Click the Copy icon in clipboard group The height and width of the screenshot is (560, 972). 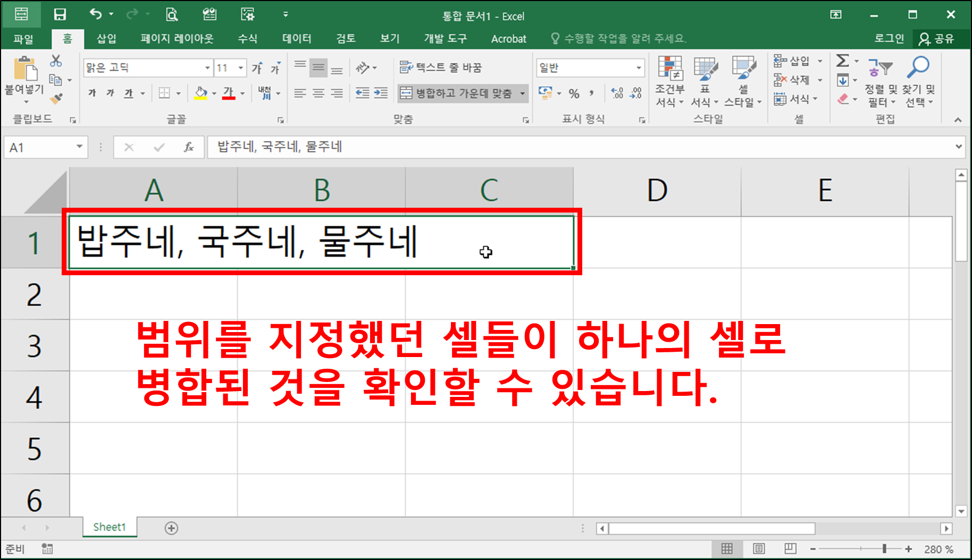tap(55, 80)
